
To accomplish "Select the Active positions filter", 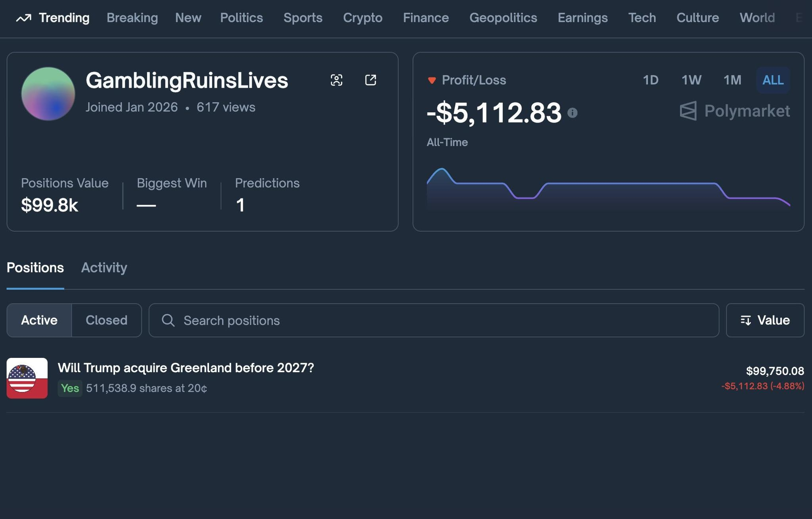I will point(39,320).
